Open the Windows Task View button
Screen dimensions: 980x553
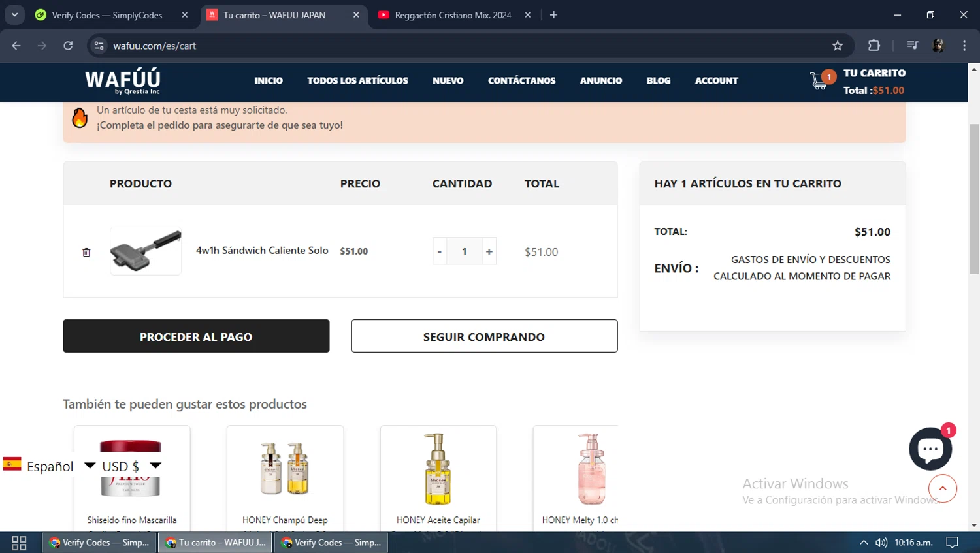pyautogui.click(x=19, y=543)
